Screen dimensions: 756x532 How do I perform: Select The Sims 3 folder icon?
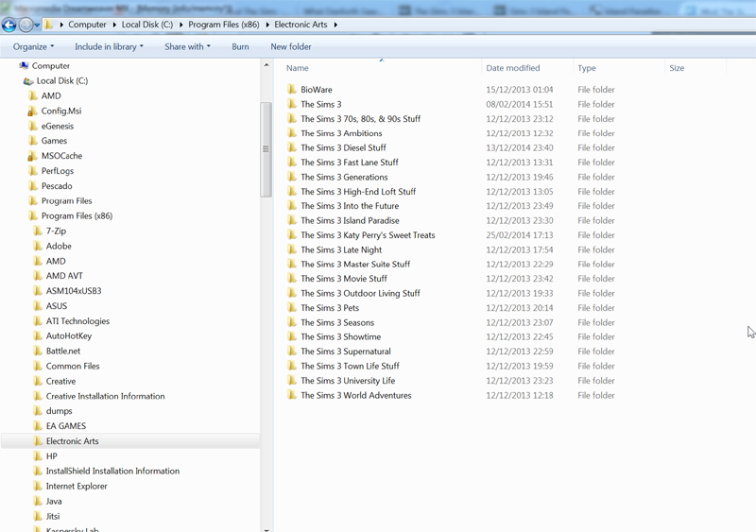pos(291,104)
